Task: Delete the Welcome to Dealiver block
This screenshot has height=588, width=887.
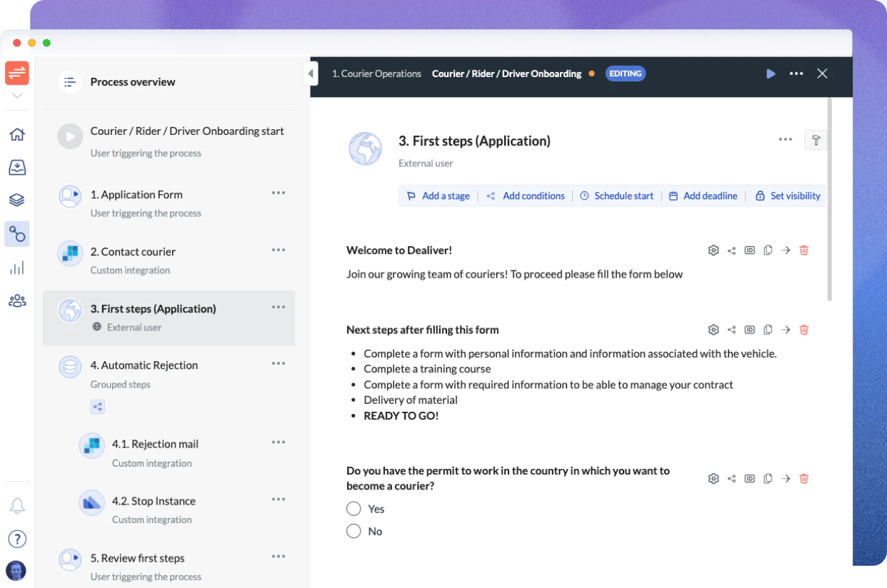Action: click(x=804, y=250)
